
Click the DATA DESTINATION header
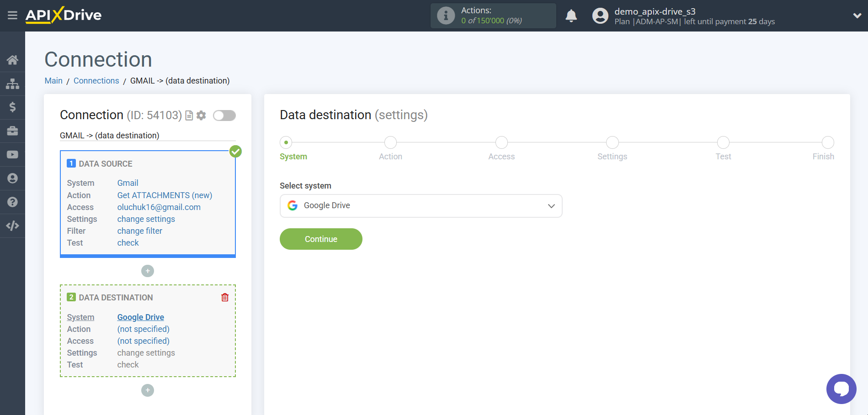pyautogui.click(x=116, y=298)
